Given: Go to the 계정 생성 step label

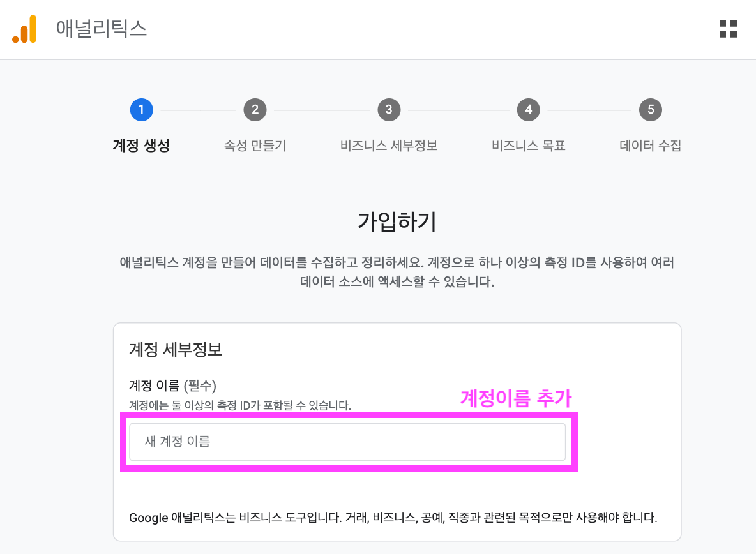Looking at the screenshot, I should [x=141, y=146].
